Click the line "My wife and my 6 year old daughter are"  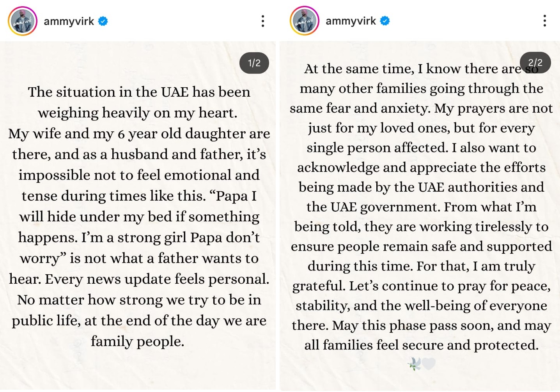pyautogui.click(x=139, y=134)
